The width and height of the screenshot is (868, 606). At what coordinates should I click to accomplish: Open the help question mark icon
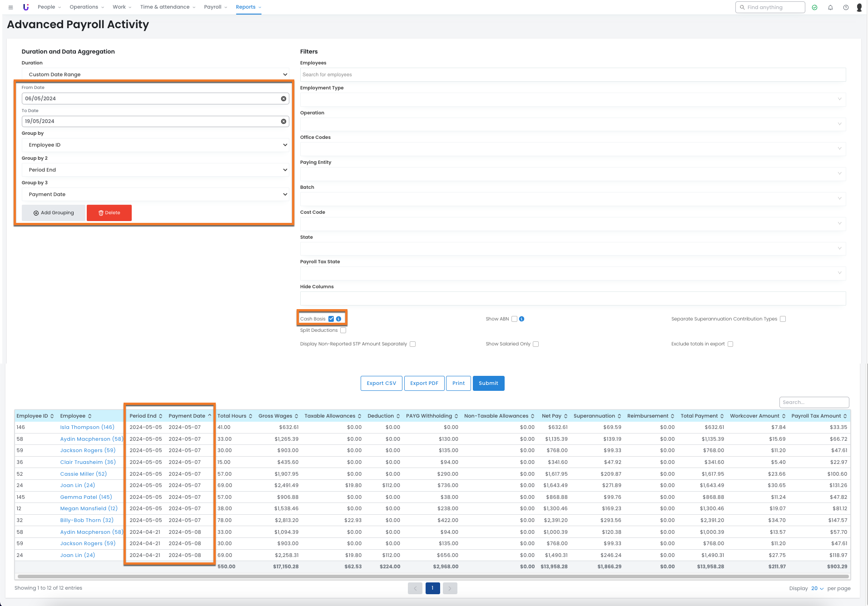tap(846, 7)
